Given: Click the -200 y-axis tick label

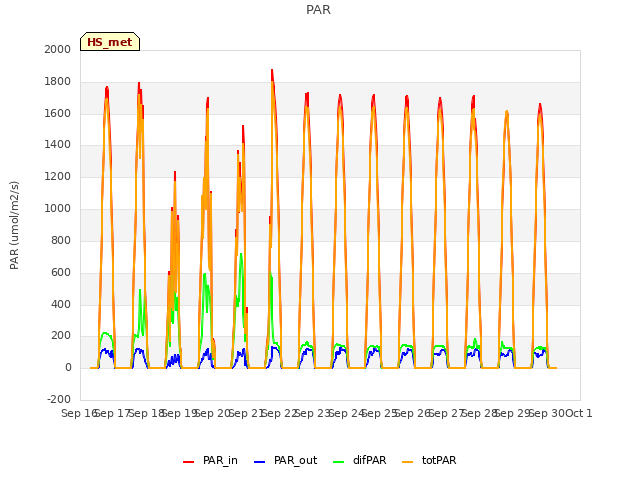Looking at the screenshot, I should (x=59, y=399).
